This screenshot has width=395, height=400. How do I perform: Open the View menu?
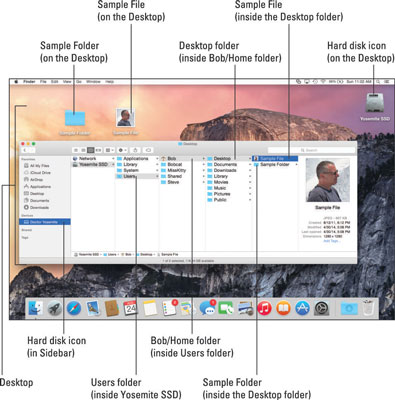tap(67, 82)
